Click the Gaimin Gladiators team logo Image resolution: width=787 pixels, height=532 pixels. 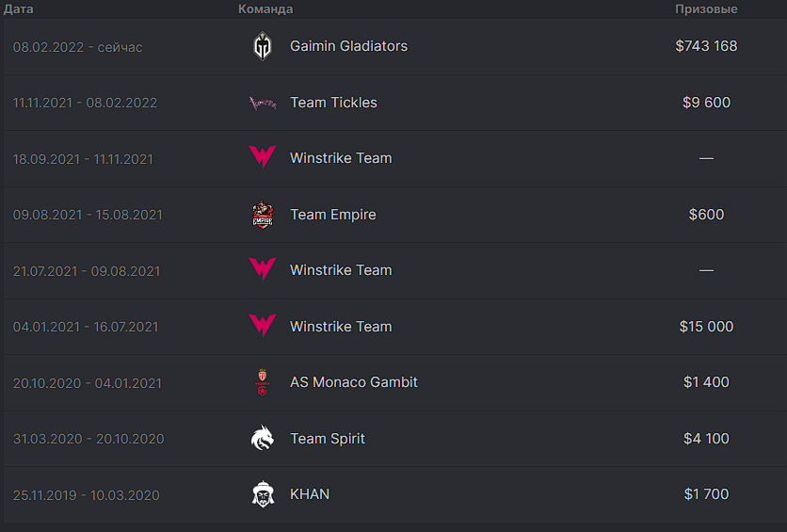263,46
